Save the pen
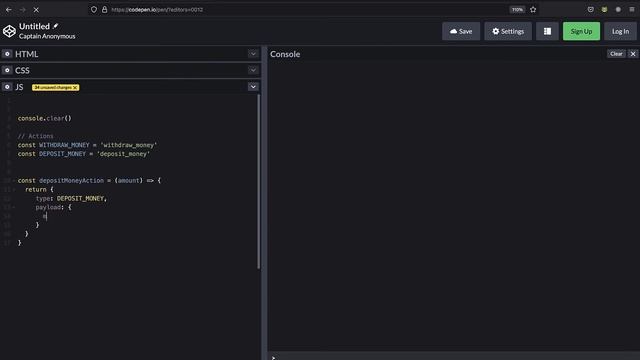 pyautogui.click(x=461, y=31)
